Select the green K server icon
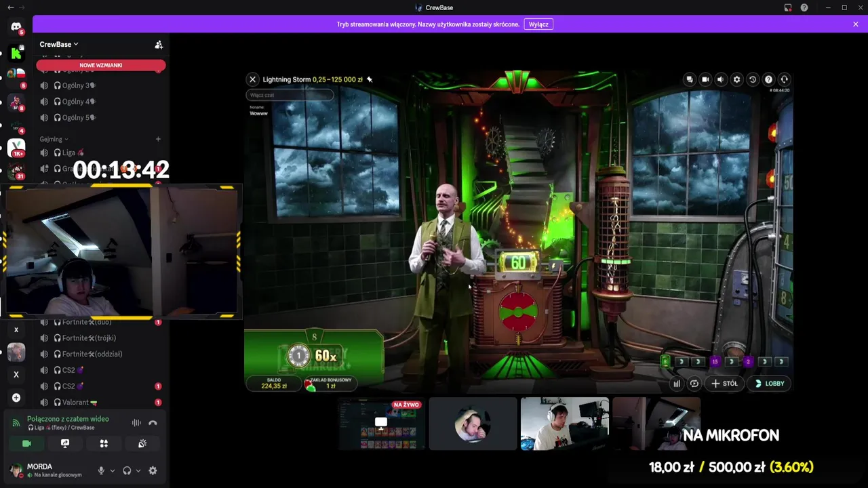The image size is (868, 488). (16, 53)
